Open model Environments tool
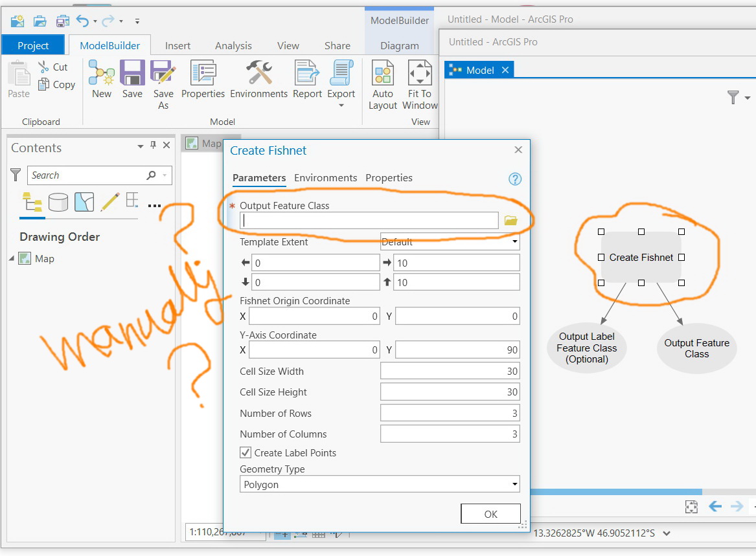Screen dimensions: 756x556 (259, 80)
